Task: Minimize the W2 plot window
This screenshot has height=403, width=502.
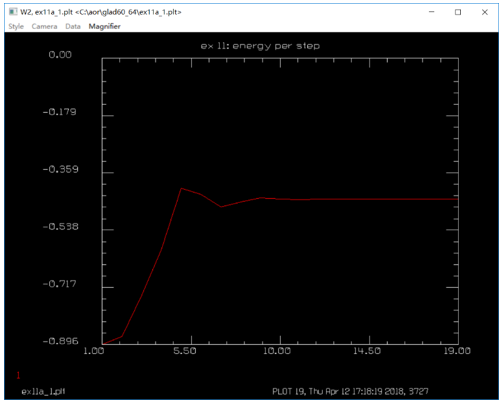Action: [431, 12]
